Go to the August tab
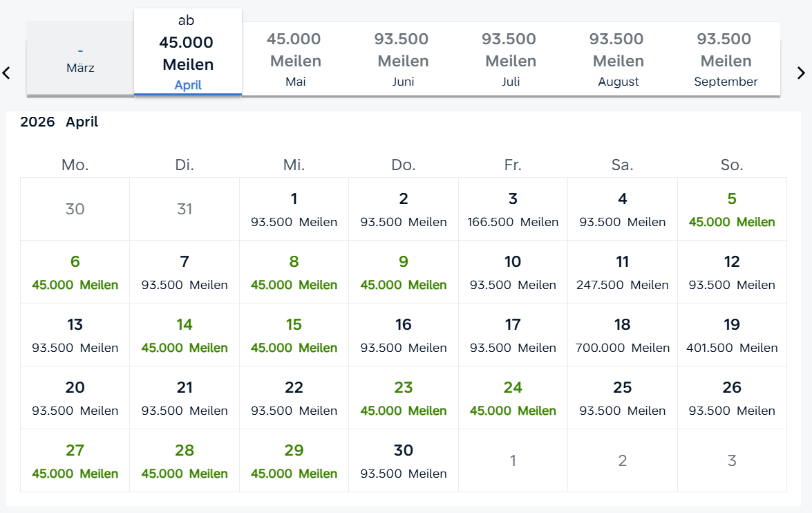The width and height of the screenshot is (812, 513). click(x=619, y=59)
